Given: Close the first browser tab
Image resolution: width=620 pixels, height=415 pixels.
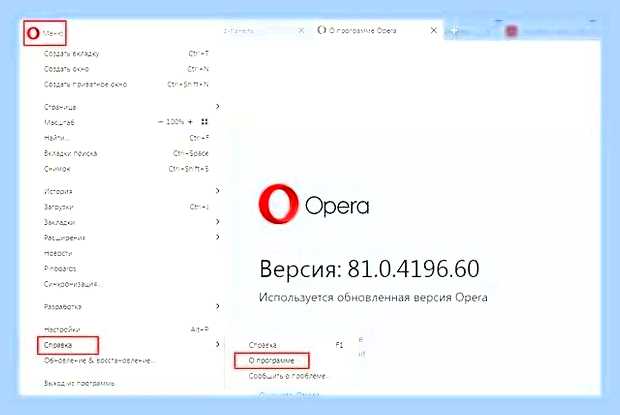Looking at the screenshot, I should pos(301,30).
